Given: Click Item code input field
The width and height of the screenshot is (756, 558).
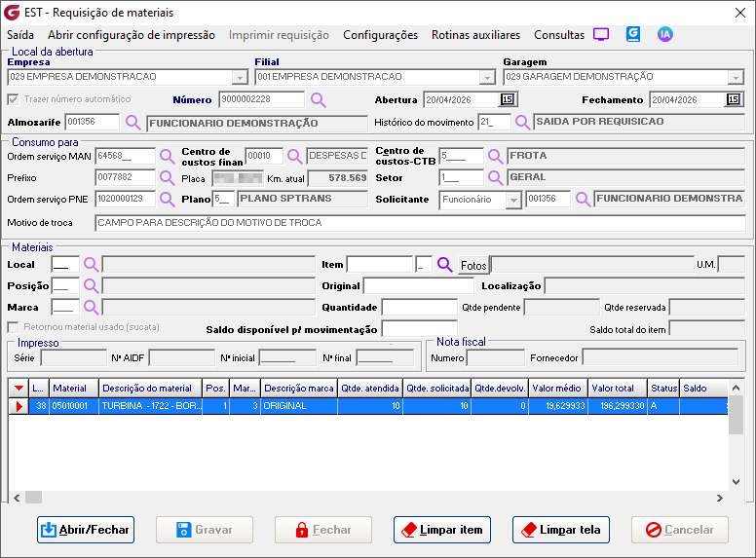Looking at the screenshot, I should [380, 265].
